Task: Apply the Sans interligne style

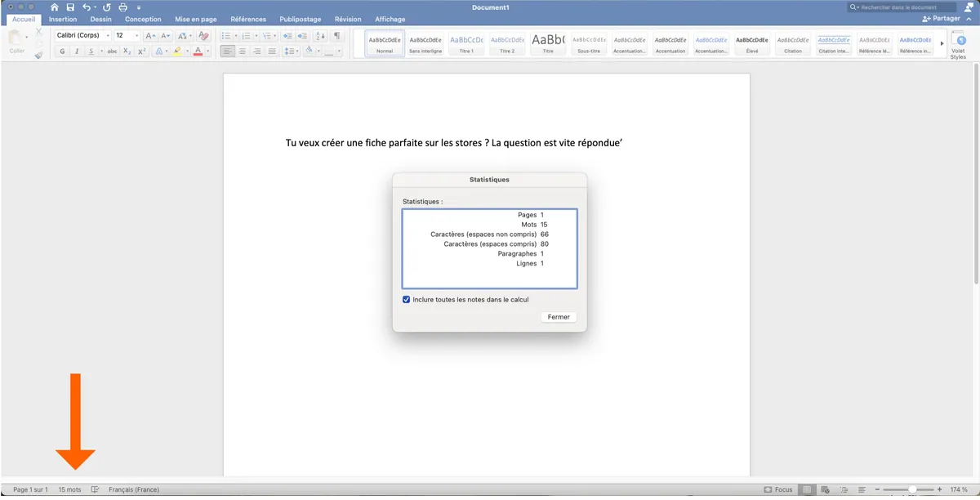Action: [x=425, y=43]
